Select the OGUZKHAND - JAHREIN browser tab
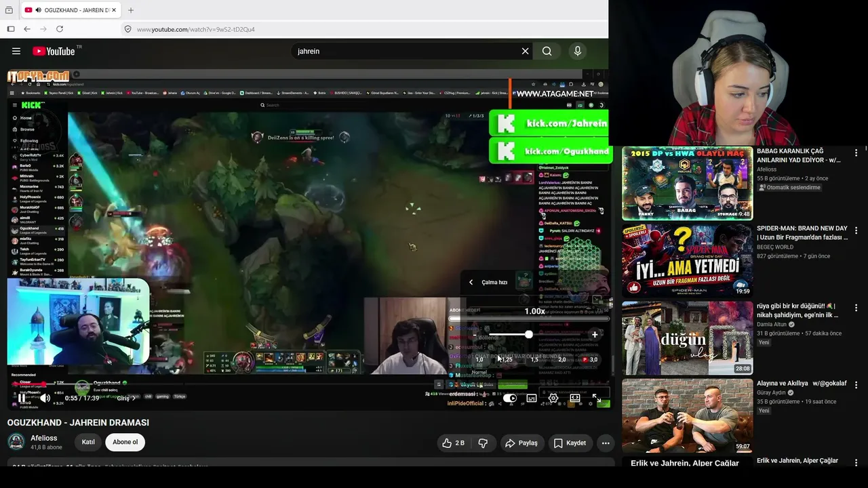 point(71,10)
